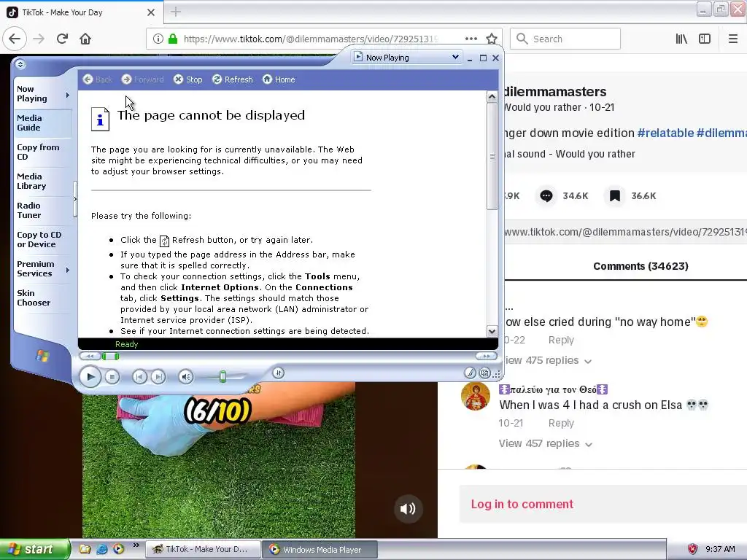Go Home in Media Guide toolbar
The width and height of the screenshot is (747, 560).
[x=279, y=79]
